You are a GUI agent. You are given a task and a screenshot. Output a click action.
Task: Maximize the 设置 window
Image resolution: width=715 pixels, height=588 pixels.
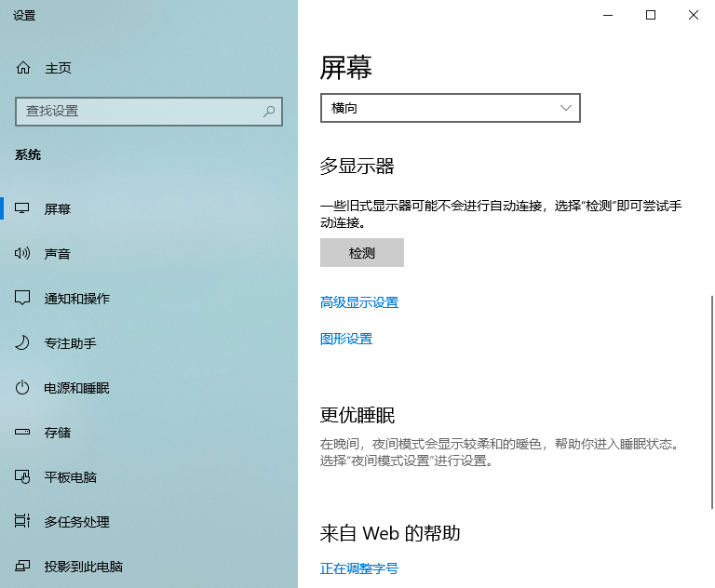pyautogui.click(x=651, y=15)
